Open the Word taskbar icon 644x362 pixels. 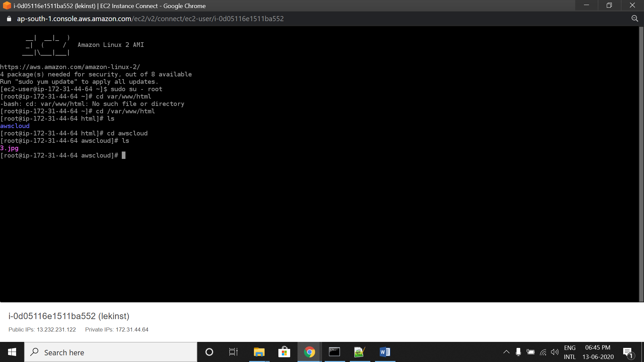385,352
